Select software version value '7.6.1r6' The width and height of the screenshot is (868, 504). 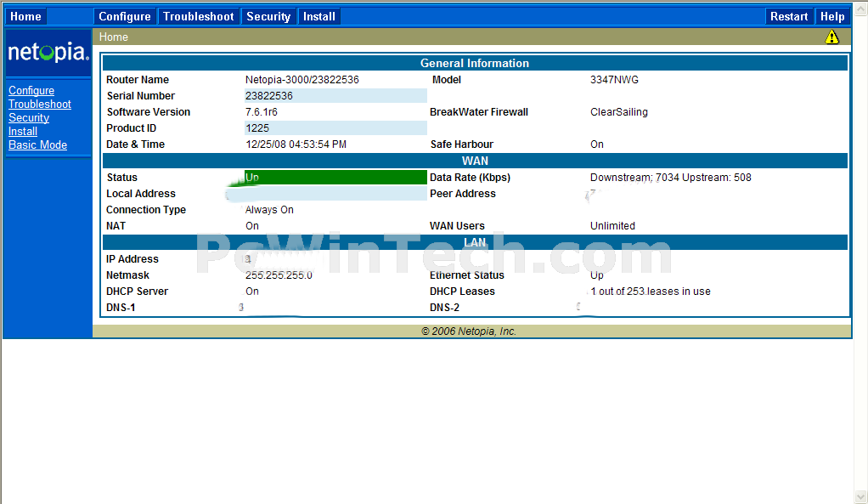coord(262,112)
